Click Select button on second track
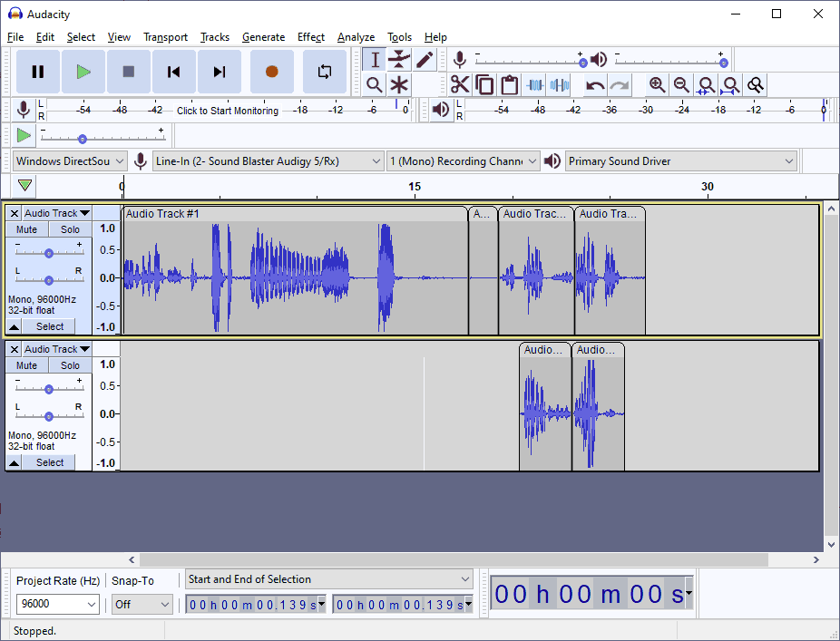This screenshot has width=840, height=641. click(x=49, y=462)
